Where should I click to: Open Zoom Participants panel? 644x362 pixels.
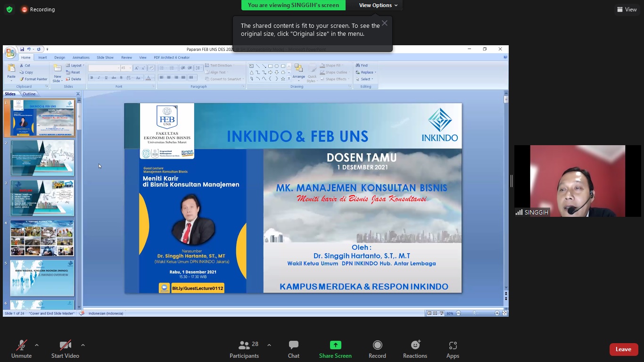point(244,349)
